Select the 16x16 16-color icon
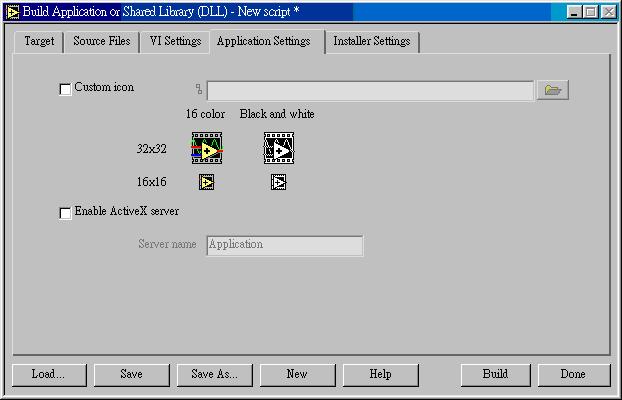622x400 pixels. point(206,182)
